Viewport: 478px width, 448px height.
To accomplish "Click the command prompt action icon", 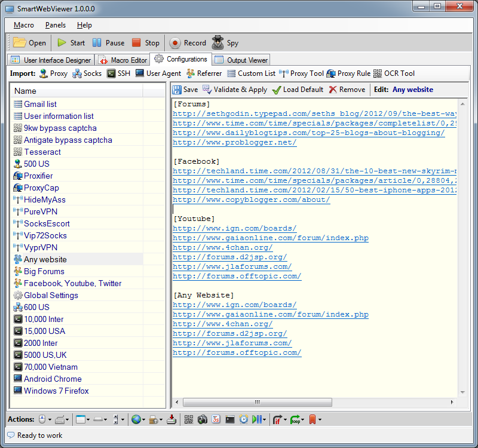I will 230,419.
